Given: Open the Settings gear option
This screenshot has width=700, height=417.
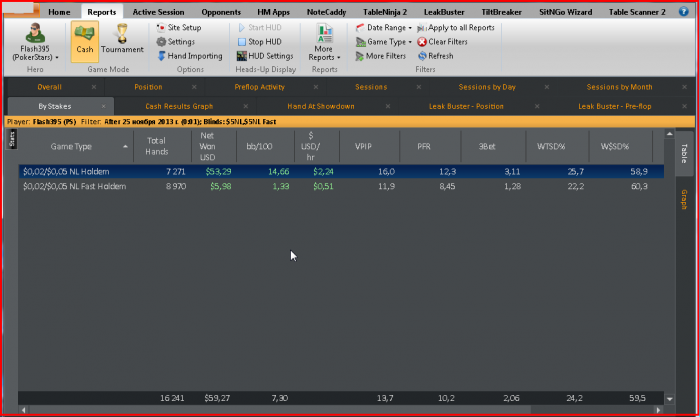Looking at the screenshot, I should pyautogui.click(x=175, y=42).
